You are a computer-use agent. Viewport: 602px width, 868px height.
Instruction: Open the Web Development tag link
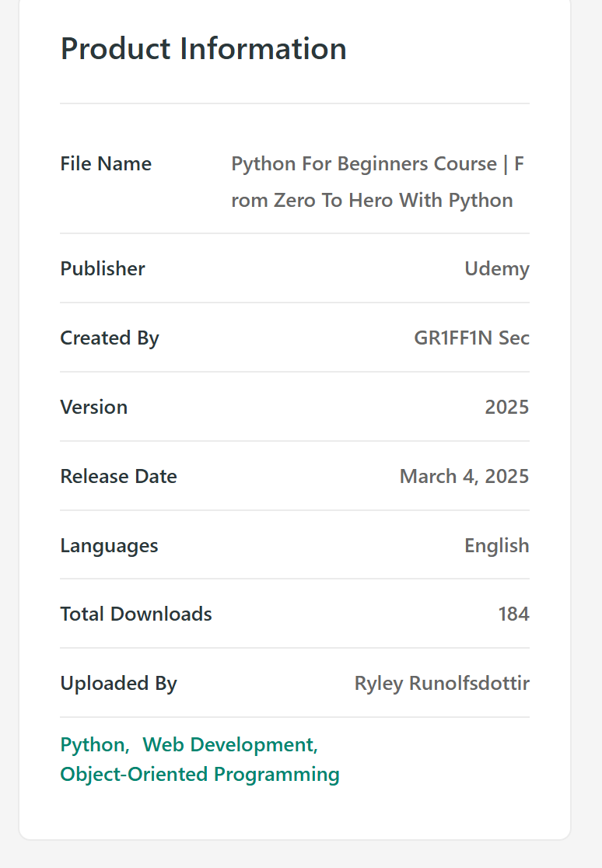(230, 744)
